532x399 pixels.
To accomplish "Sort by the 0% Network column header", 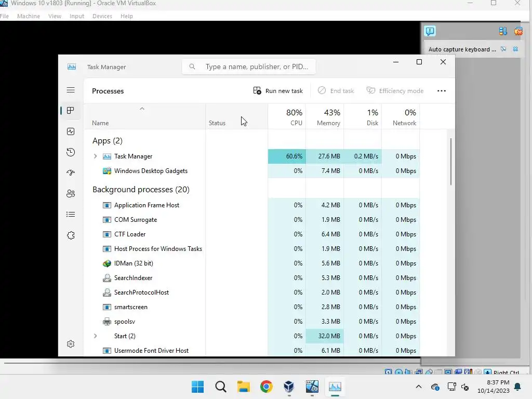I will click(401, 116).
